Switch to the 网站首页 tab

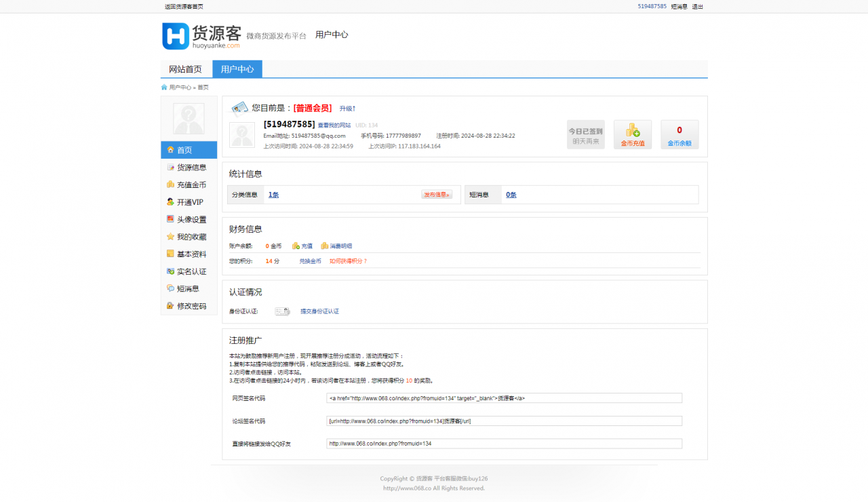tap(185, 69)
